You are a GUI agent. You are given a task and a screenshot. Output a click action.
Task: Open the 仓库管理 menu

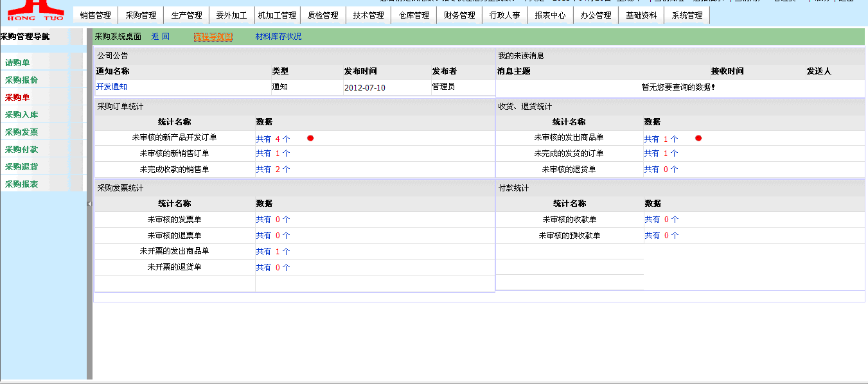click(x=414, y=15)
